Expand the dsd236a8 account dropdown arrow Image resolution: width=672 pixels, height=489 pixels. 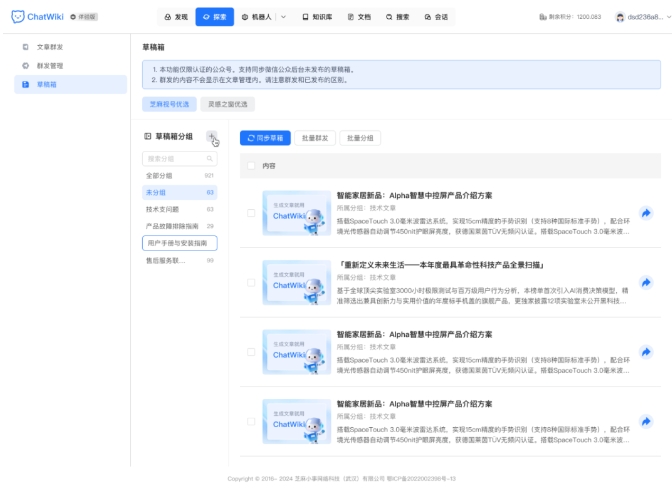point(669,17)
